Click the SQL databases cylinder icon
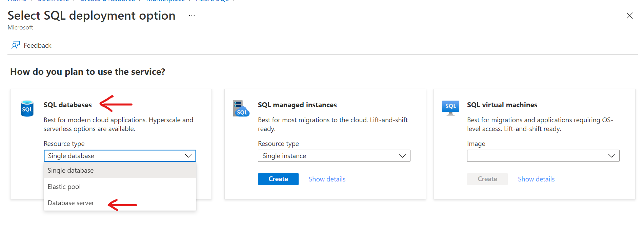 (x=27, y=108)
